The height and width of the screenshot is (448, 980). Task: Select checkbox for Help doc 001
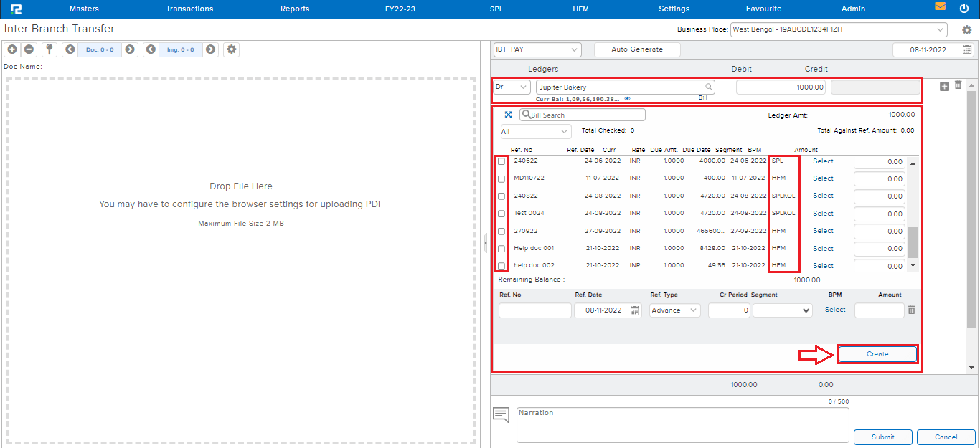[x=501, y=249]
